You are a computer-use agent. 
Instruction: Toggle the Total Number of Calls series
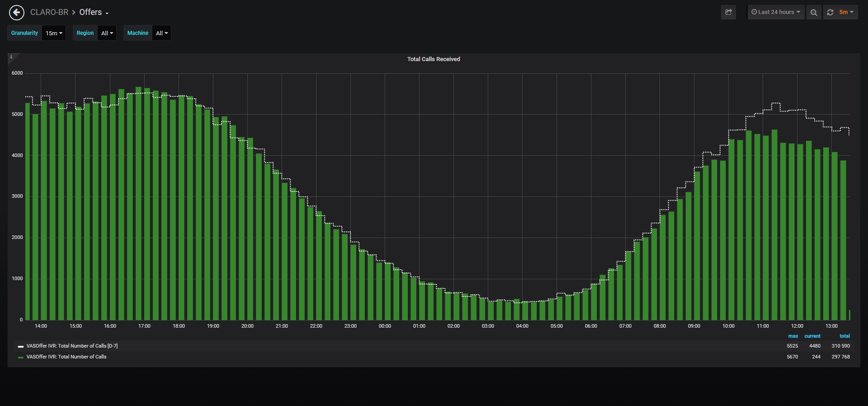(66, 357)
